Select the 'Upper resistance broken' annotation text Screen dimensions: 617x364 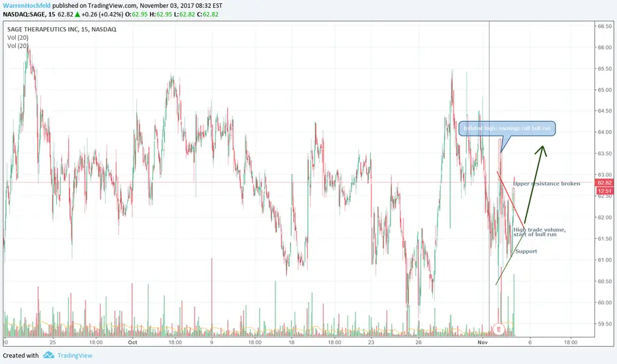(x=547, y=183)
